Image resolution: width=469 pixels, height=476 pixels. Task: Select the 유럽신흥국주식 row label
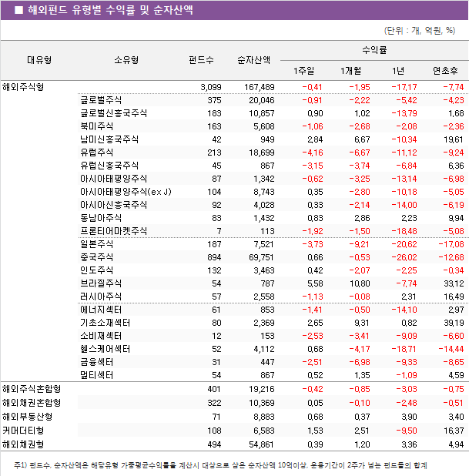point(109,166)
